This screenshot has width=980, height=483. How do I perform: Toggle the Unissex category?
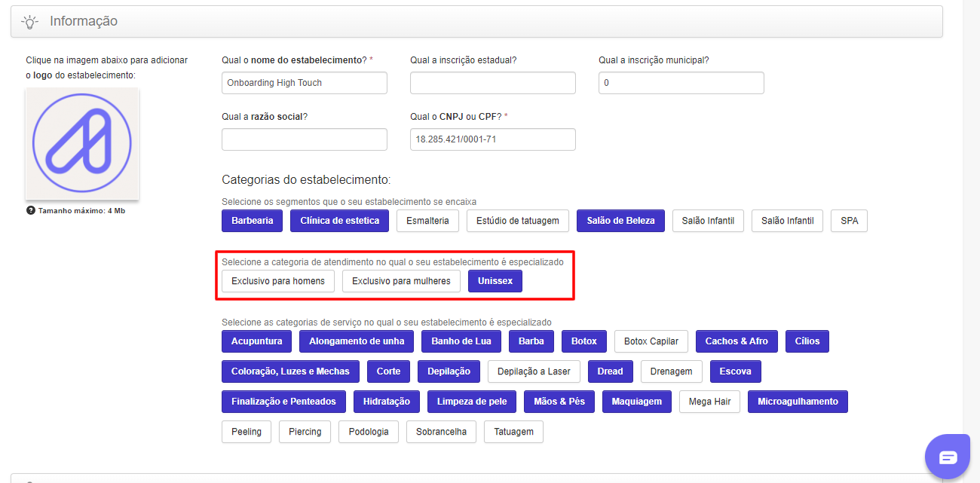[x=495, y=281]
